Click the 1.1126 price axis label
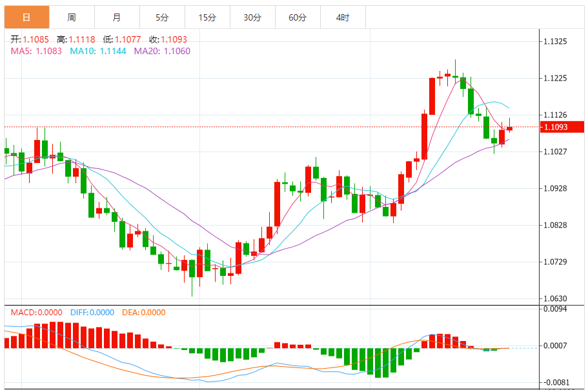Screen dimensions: 588x390 pyautogui.click(x=555, y=115)
